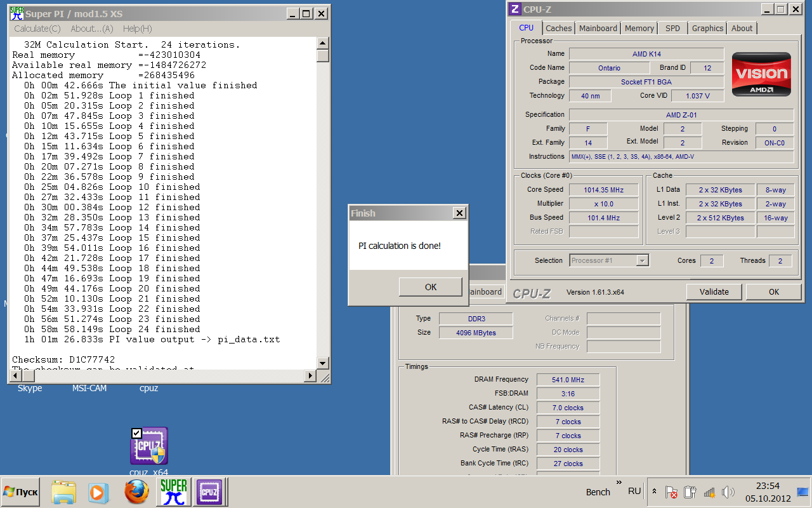The image size is (812, 508).
Task: Click Super PI scrollbar down arrow
Action: tap(323, 363)
